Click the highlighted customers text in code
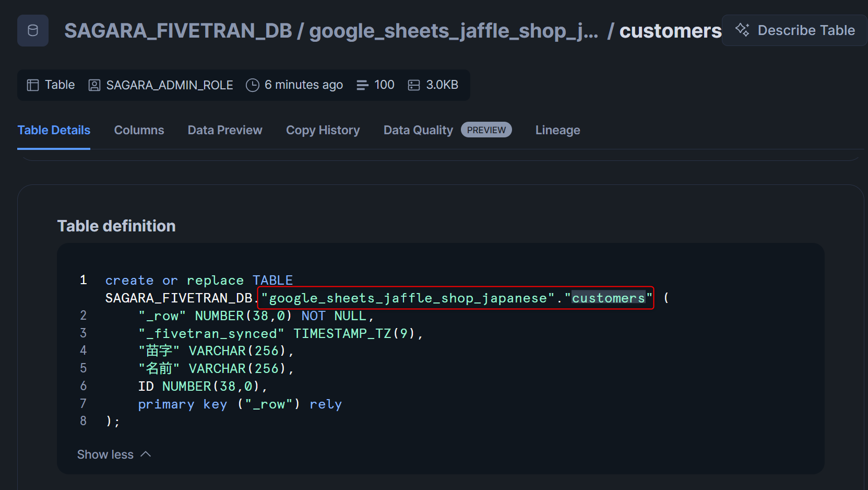This screenshot has width=868, height=490. pos(608,298)
